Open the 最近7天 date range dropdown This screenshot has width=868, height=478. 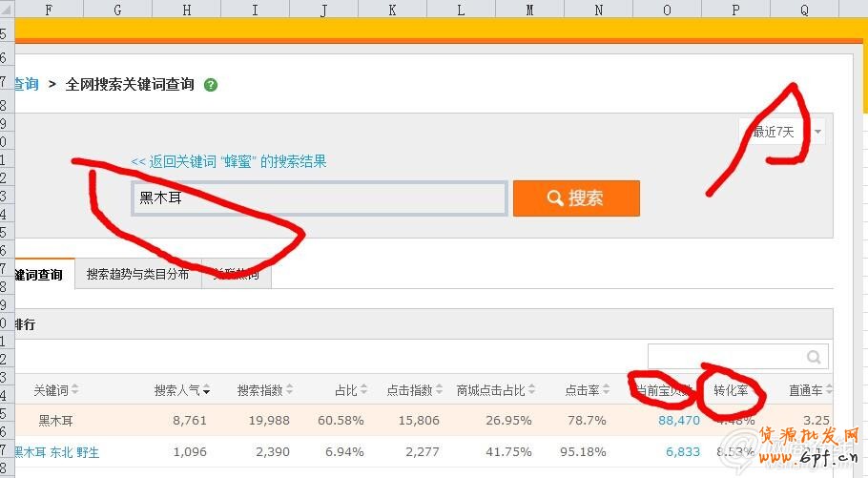[x=781, y=132]
